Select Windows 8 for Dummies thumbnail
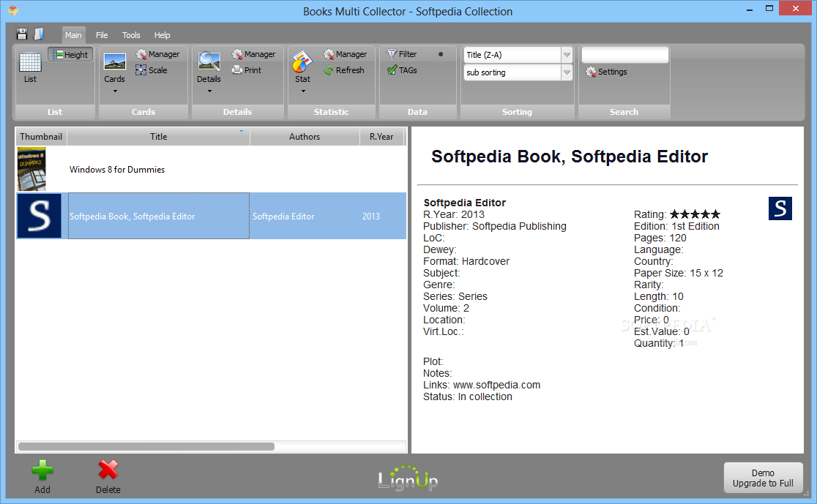817x504 pixels. pos(31,169)
